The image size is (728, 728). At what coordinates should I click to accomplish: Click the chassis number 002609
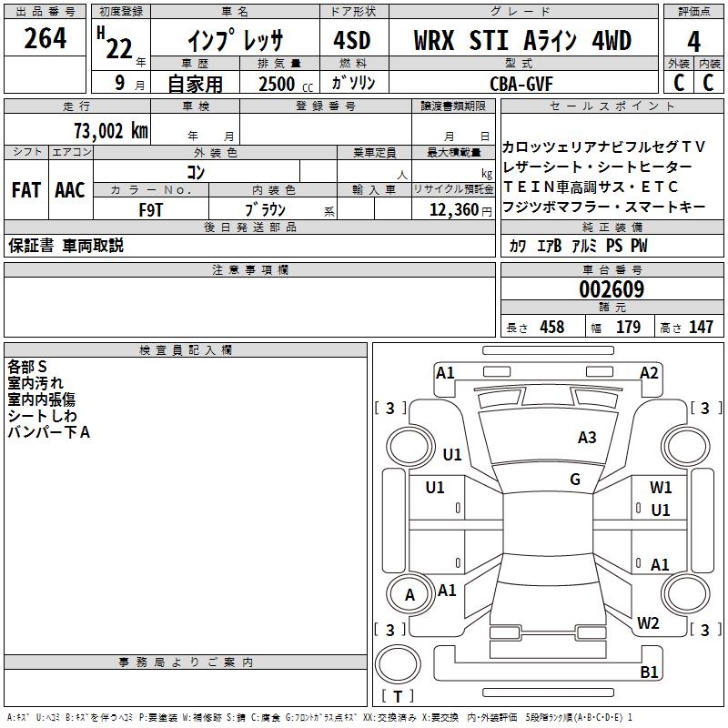(x=612, y=289)
